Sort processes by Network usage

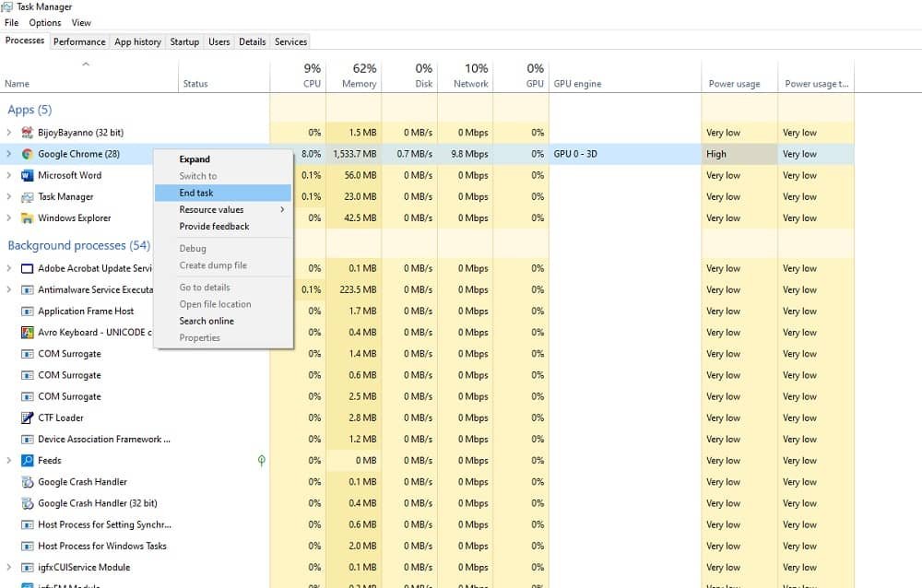[x=466, y=76]
